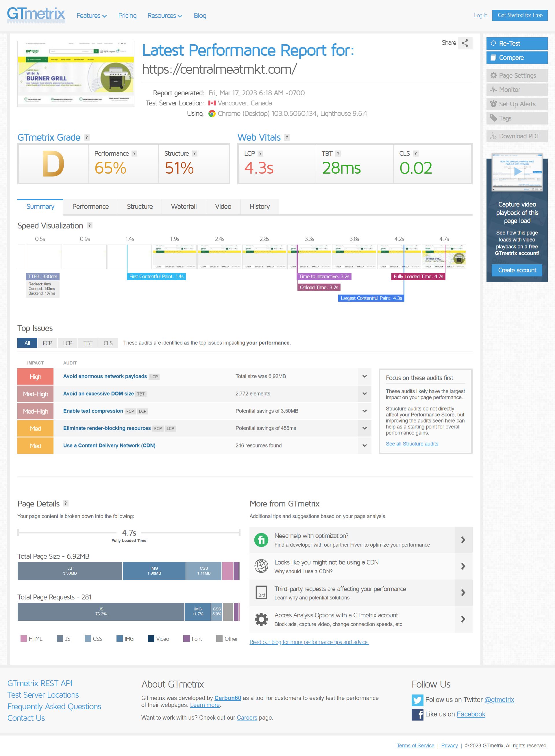Image resolution: width=555 pixels, height=756 pixels.
Task: Click the Share icon button
Action: point(465,43)
